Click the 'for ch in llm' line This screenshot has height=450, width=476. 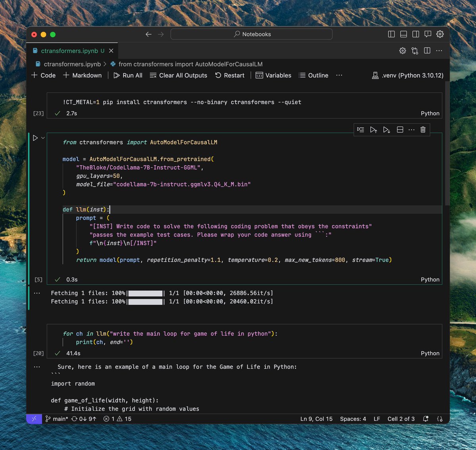[170, 334]
